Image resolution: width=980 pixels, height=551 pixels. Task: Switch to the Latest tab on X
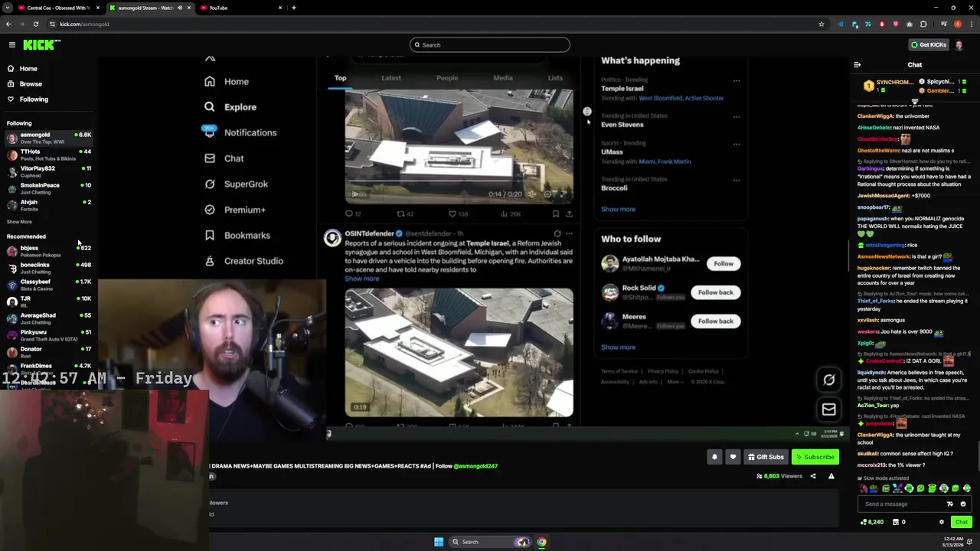click(x=391, y=78)
